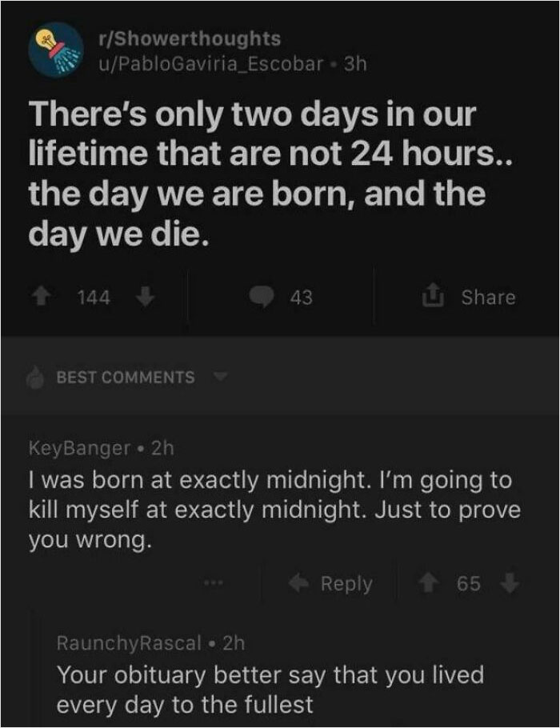The height and width of the screenshot is (728, 560).
Task: Click the trophy icon beside Best Comments
Action: 35,377
